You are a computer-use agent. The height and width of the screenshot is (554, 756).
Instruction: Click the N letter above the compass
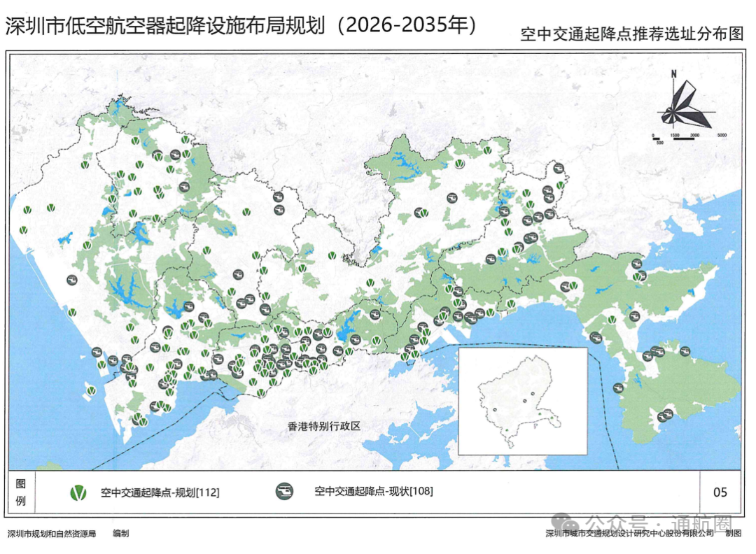[673, 73]
